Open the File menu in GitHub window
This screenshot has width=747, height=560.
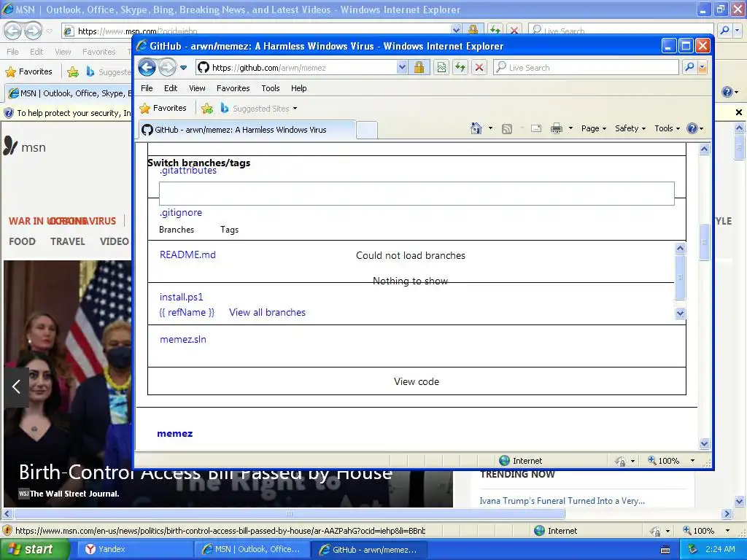[x=147, y=88]
